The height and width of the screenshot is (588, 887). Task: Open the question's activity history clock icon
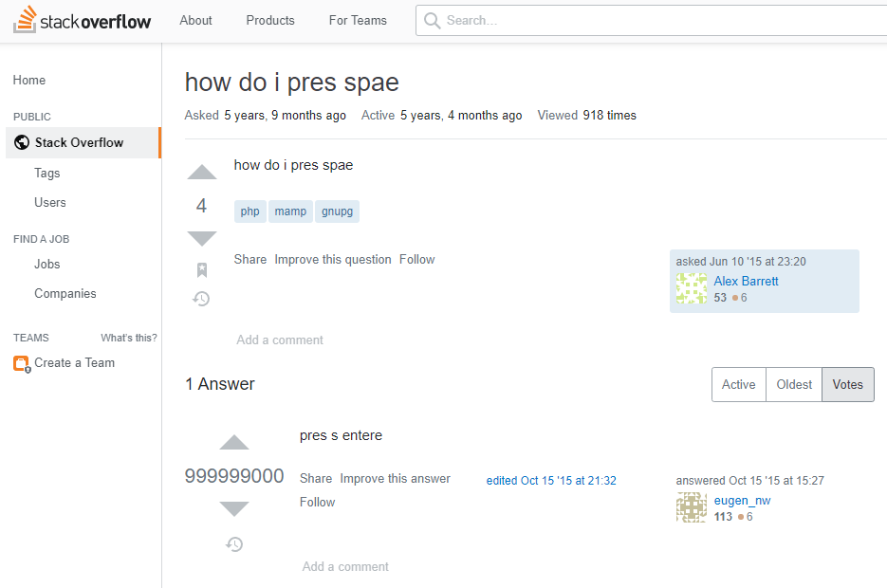201,298
